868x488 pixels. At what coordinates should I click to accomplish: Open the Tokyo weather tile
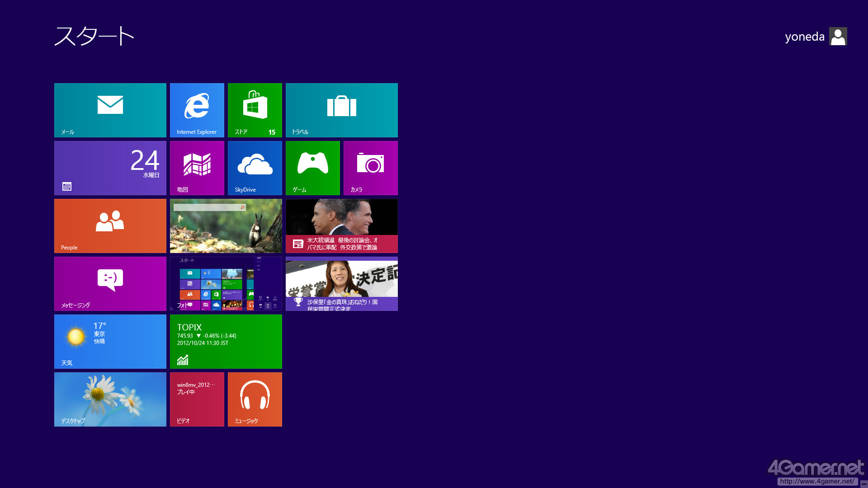coord(110,341)
